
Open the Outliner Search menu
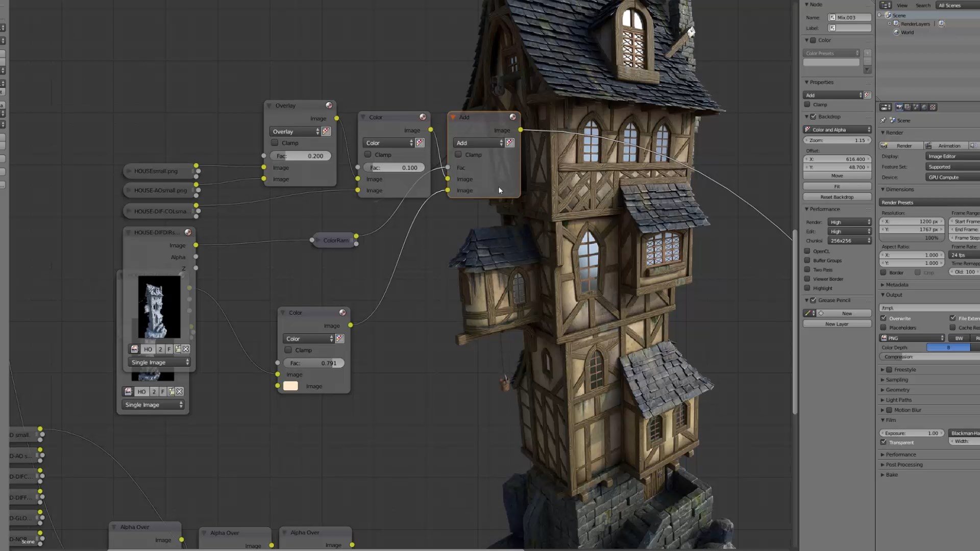click(923, 5)
